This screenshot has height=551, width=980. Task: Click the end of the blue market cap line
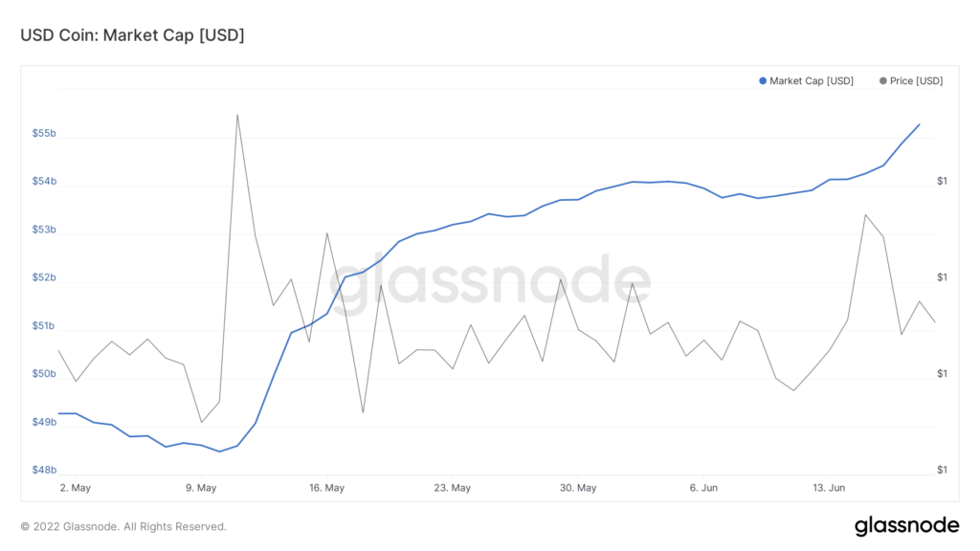tap(919, 124)
